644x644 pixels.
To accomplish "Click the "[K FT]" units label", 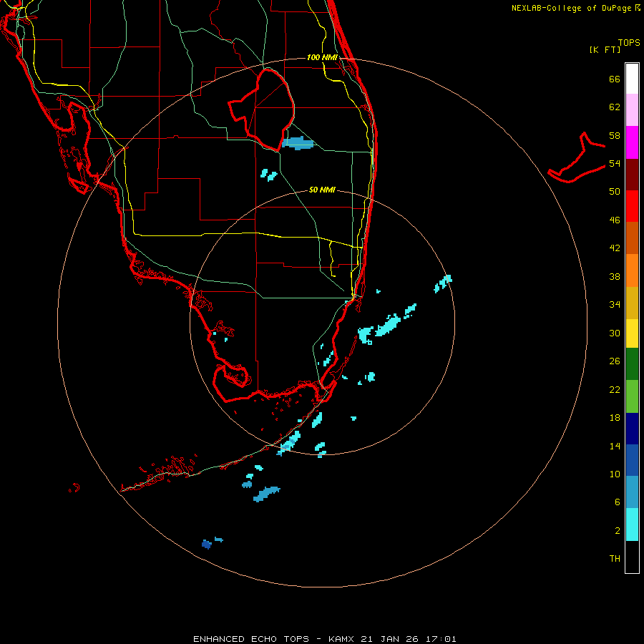I will (605, 49).
